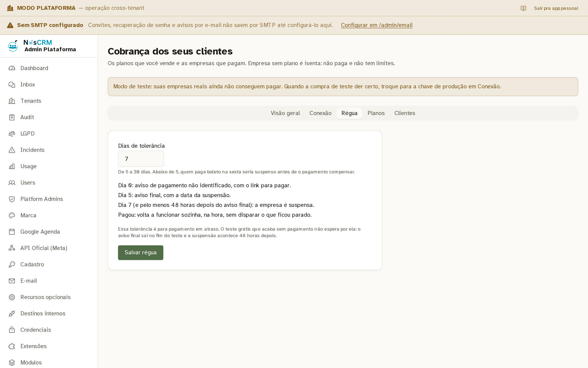The width and height of the screenshot is (588, 368).
Task: Click the E-mail envelope icon
Action: 12,281
